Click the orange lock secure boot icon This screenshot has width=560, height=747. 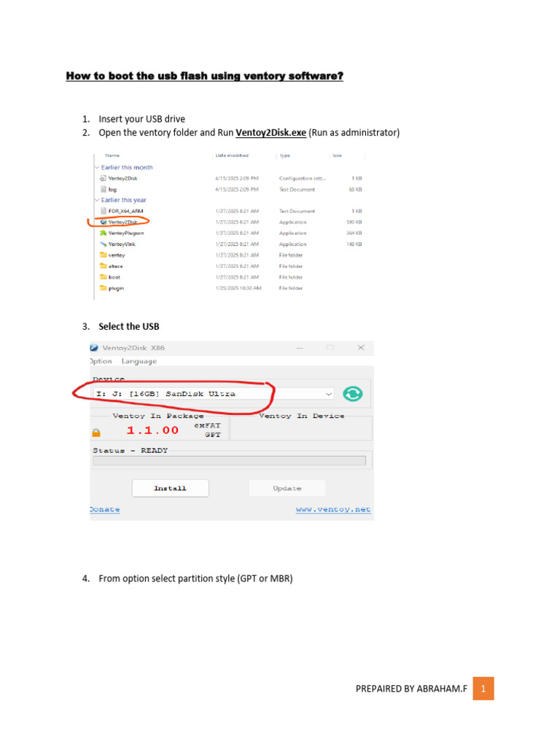(x=96, y=433)
